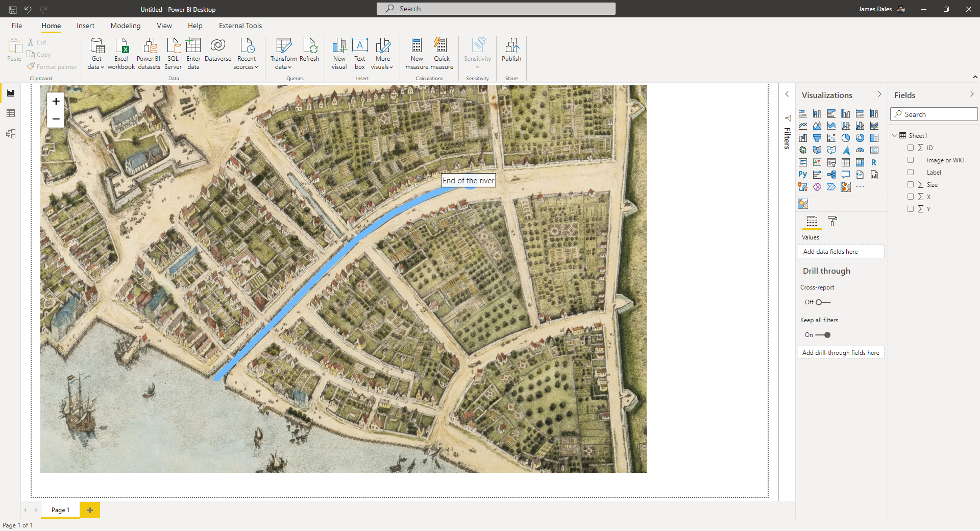Add a new page
The width and height of the screenshot is (980, 531).
click(90, 510)
